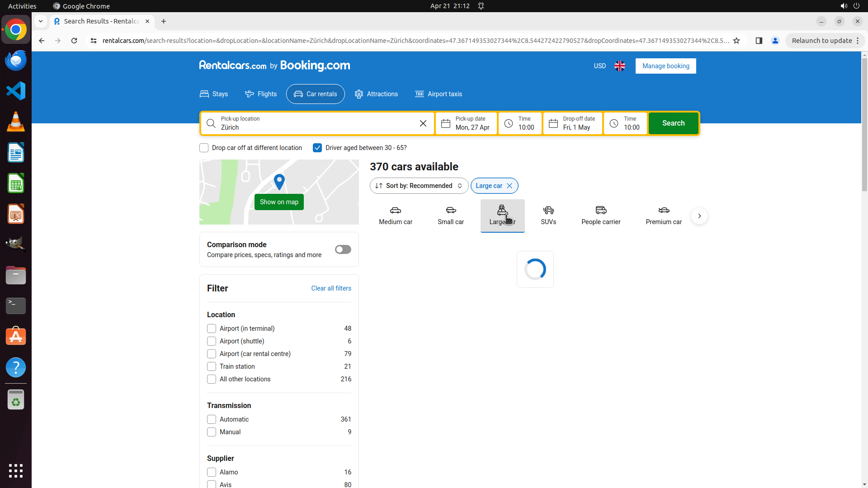This screenshot has width=868, height=488.
Task: Tick the Automatic transmission checkbox
Action: pos(212,419)
